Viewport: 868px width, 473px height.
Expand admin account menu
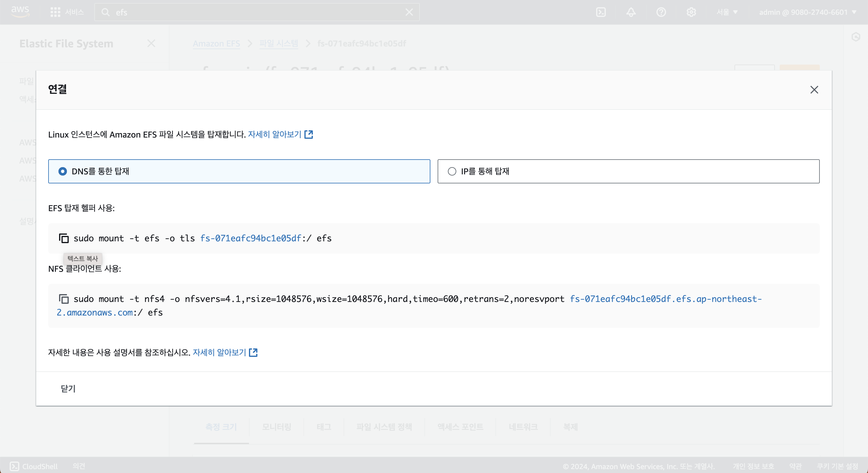[x=807, y=12]
